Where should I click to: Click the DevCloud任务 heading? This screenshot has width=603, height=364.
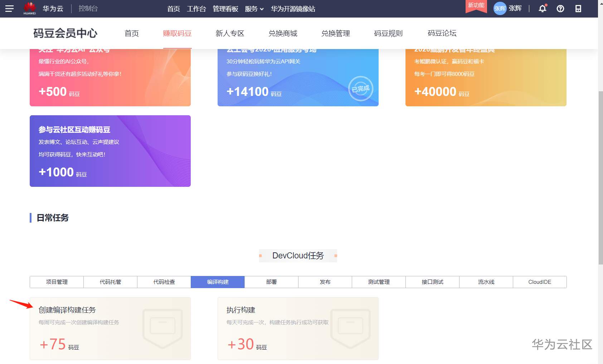click(x=298, y=256)
